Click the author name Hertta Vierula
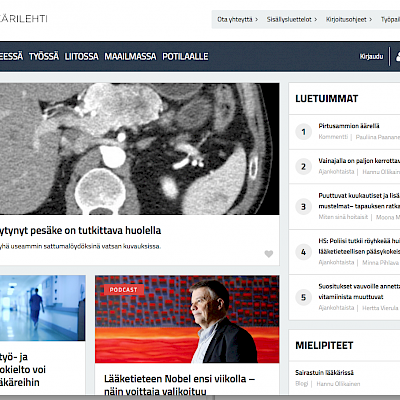400x400 pixels. click(x=380, y=308)
